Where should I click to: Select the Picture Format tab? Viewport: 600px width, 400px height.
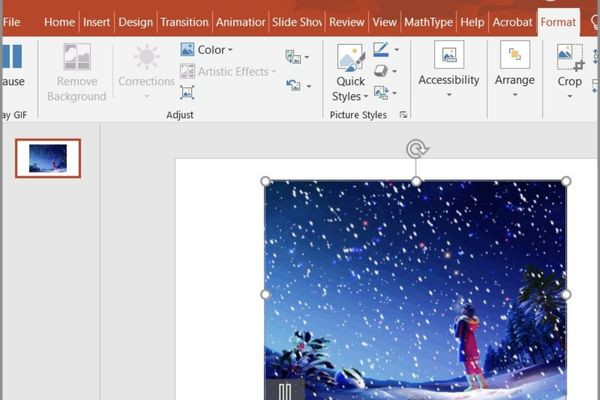click(x=558, y=22)
